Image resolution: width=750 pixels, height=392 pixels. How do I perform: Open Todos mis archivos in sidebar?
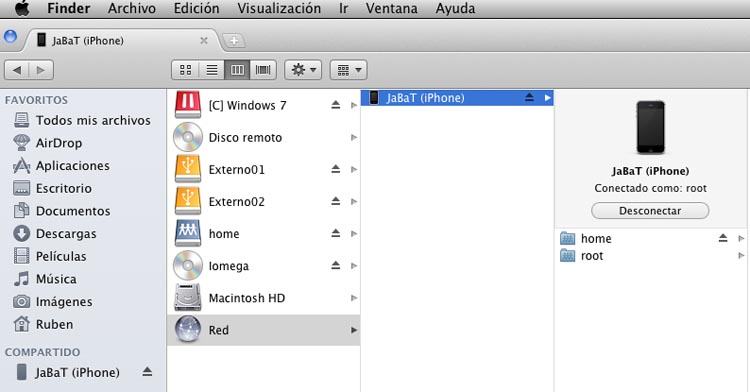[82, 120]
